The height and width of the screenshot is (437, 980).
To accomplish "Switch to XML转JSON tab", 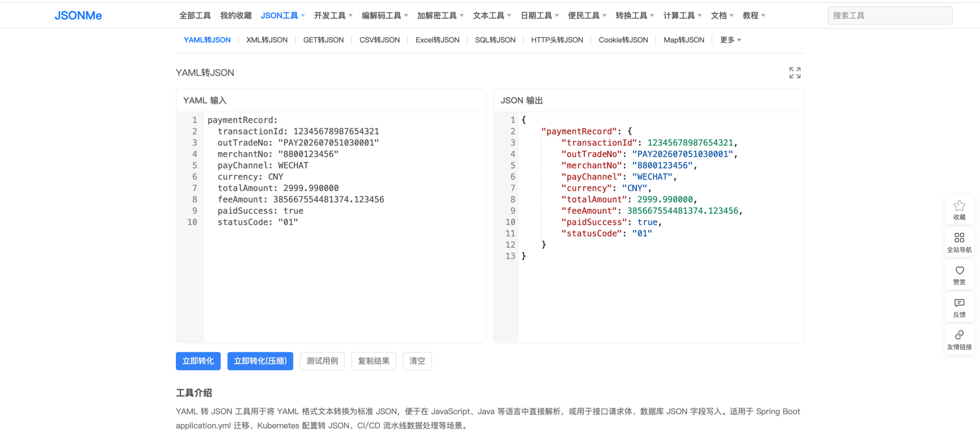I will tap(267, 40).
